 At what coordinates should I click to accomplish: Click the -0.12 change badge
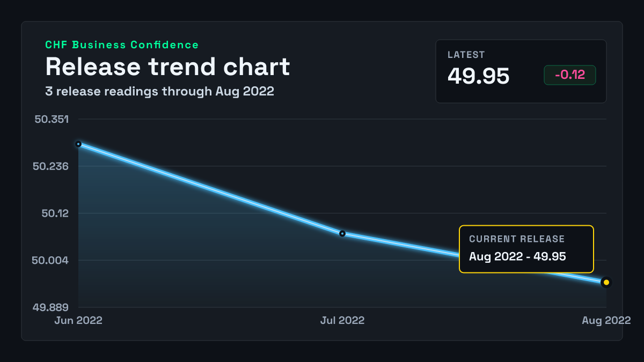point(570,75)
